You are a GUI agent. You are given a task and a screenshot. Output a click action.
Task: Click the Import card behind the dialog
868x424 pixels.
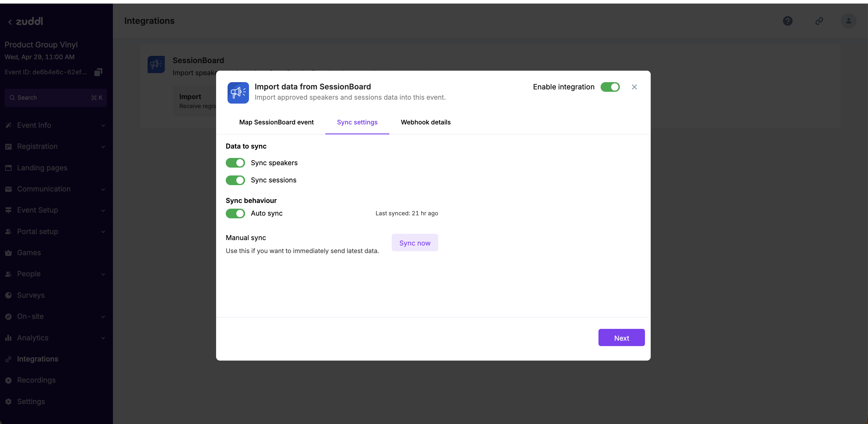click(x=195, y=101)
